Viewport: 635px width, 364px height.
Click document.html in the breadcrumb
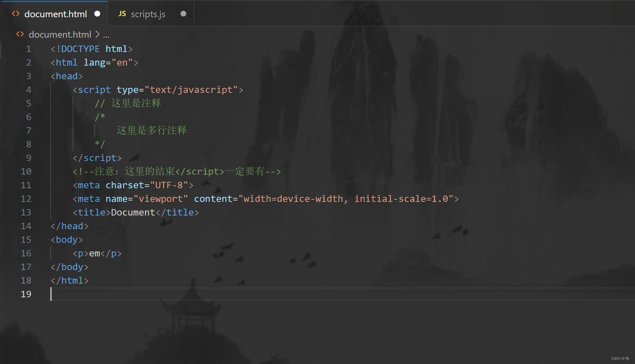60,34
